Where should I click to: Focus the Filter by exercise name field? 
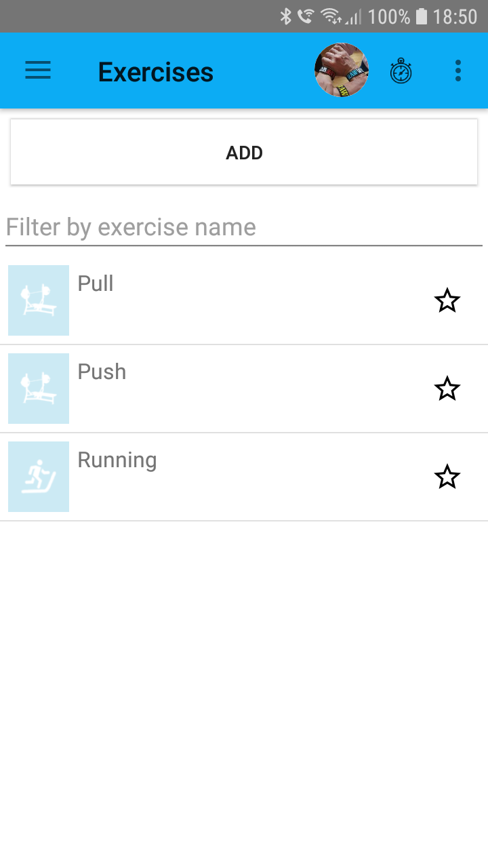point(244,227)
